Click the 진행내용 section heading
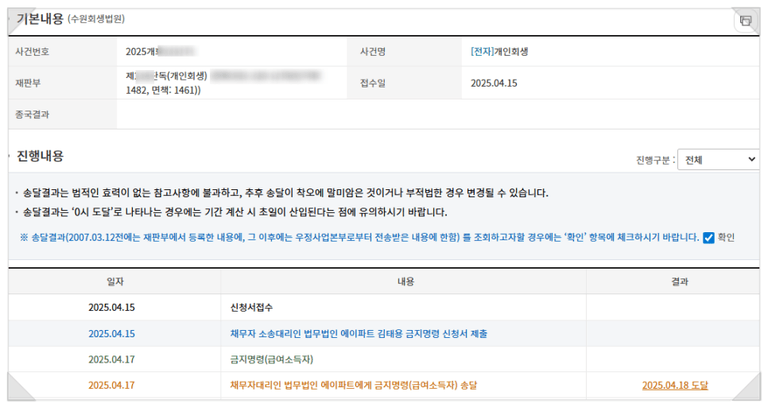This screenshot has height=408, width=768. click(x=39, y=156)
